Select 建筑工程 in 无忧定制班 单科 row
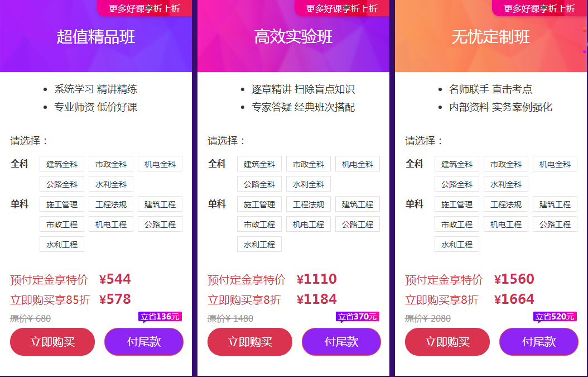Viewport: 588px width, 377px height. [x=554, y=204]
